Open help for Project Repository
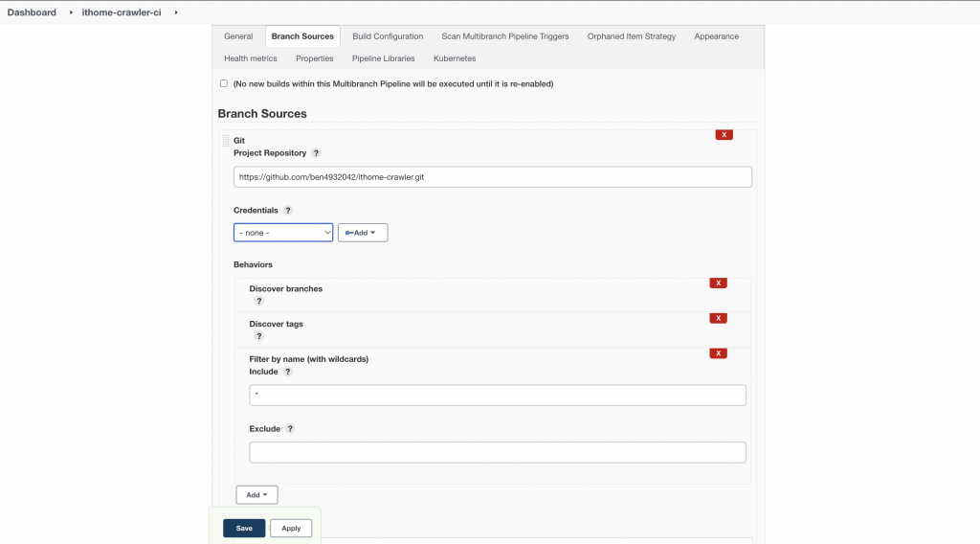The width and height of the screenshot is (980, 544). (317, 153)
